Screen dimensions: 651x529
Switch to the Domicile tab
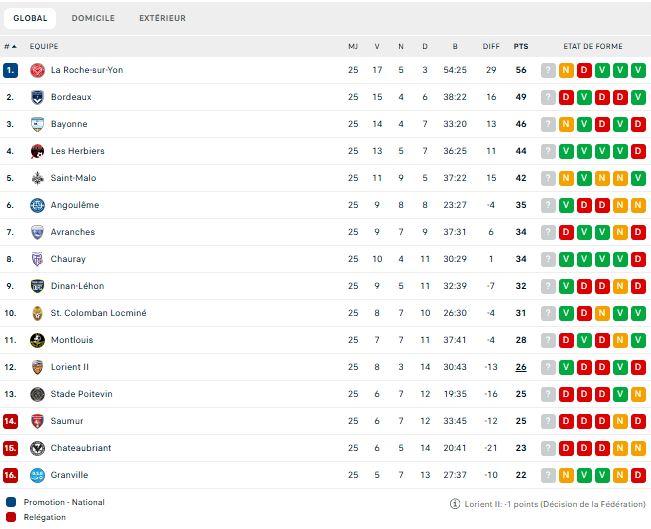(x=93, y=18)
